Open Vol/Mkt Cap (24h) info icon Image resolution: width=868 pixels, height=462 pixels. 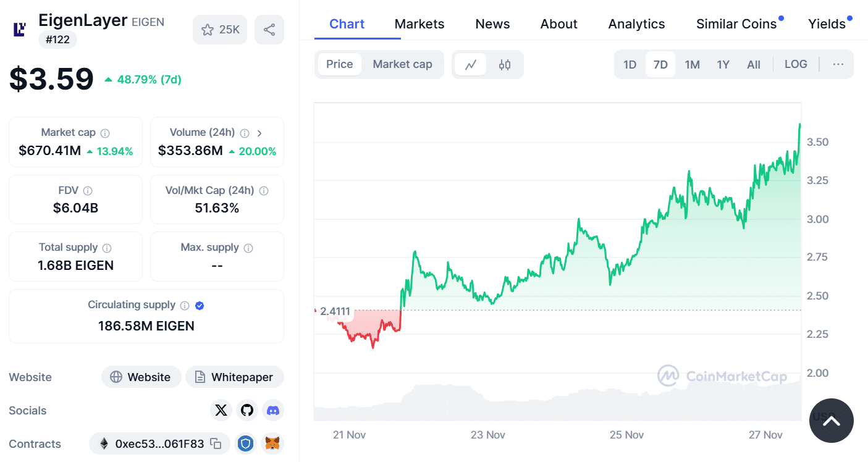point(264,191)
